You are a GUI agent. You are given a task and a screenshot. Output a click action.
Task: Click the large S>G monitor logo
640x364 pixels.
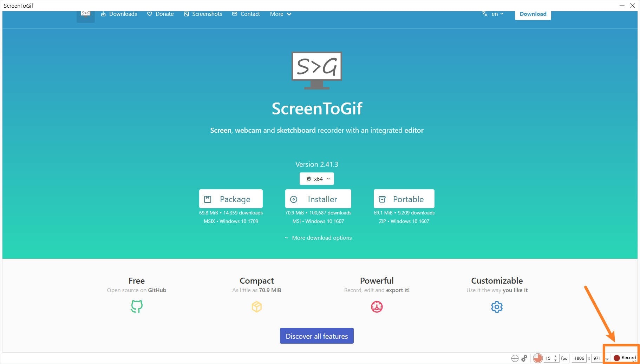pyautogui.click(x=317, y=71)
